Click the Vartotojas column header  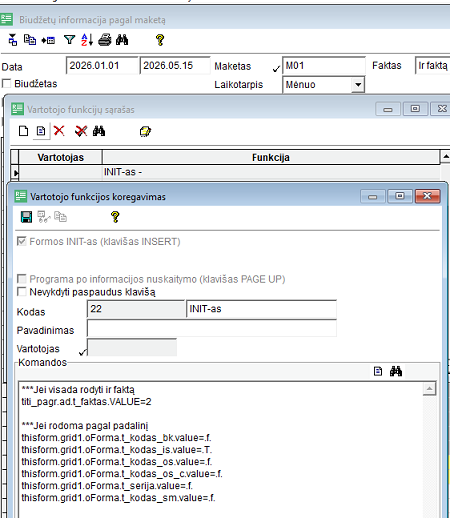click(60, 157)
